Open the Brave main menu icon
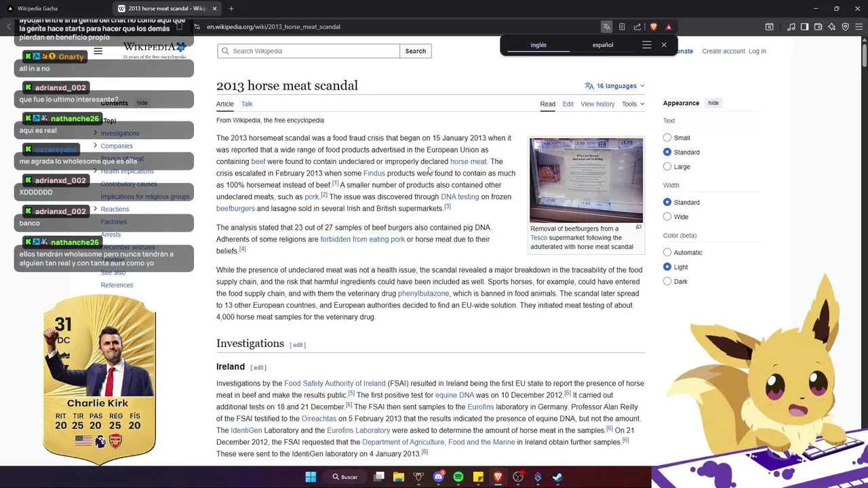 point(859,26)
